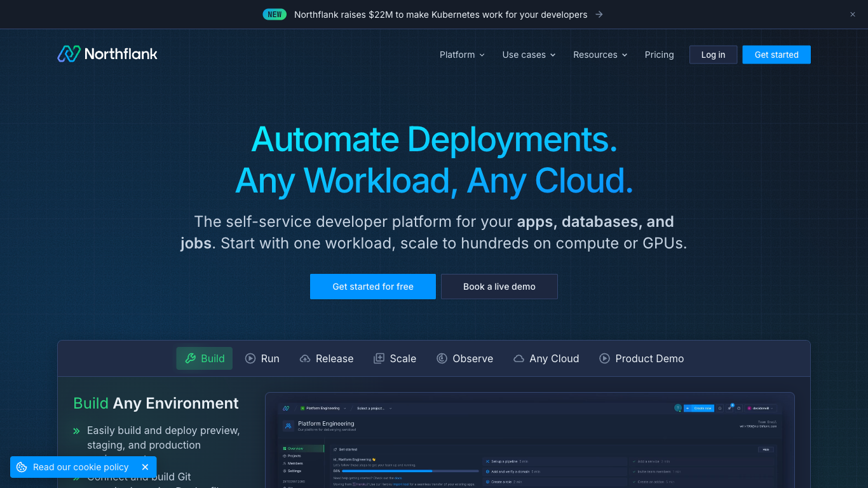This screenshot has height=488, width=868.
Task: Click Get started for free
Action: tap(373, 287)
